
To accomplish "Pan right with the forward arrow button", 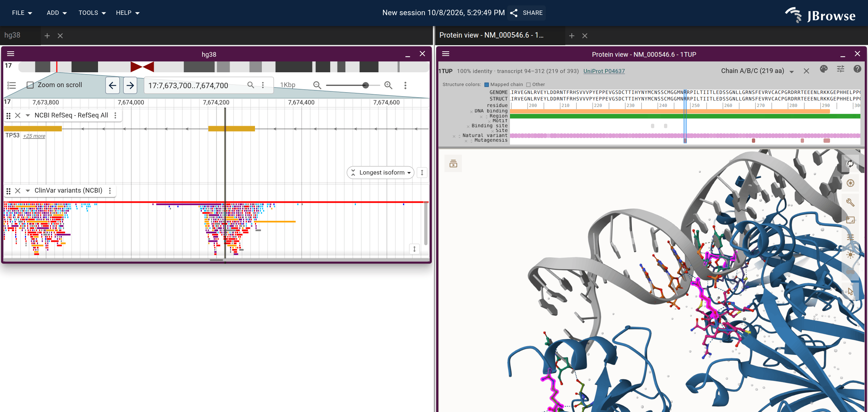I will coord(130,85).
